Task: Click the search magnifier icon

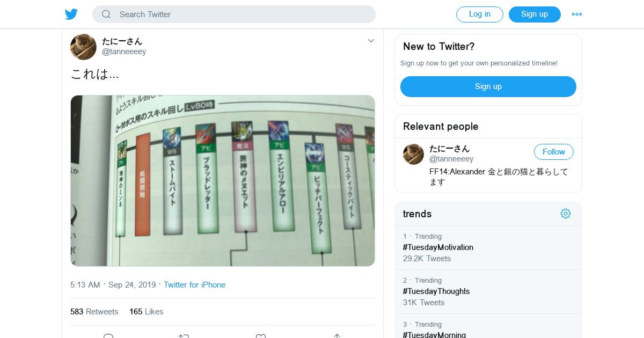Action: pyautogui.click(x=106, y=14)
